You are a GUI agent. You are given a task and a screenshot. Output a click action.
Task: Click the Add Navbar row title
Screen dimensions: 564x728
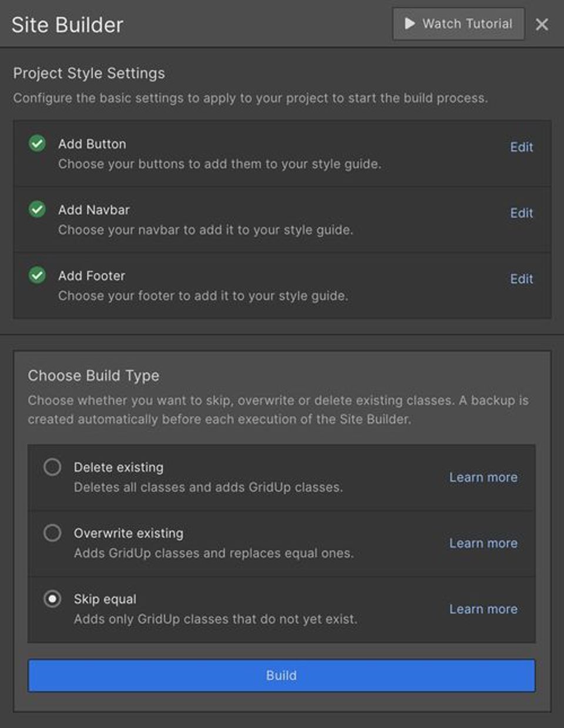pos(93,210)
